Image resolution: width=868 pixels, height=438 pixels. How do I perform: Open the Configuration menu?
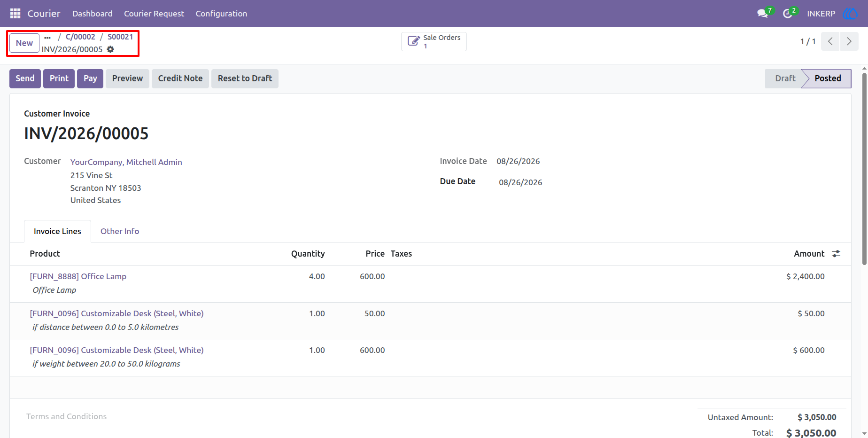coord(221,14)
